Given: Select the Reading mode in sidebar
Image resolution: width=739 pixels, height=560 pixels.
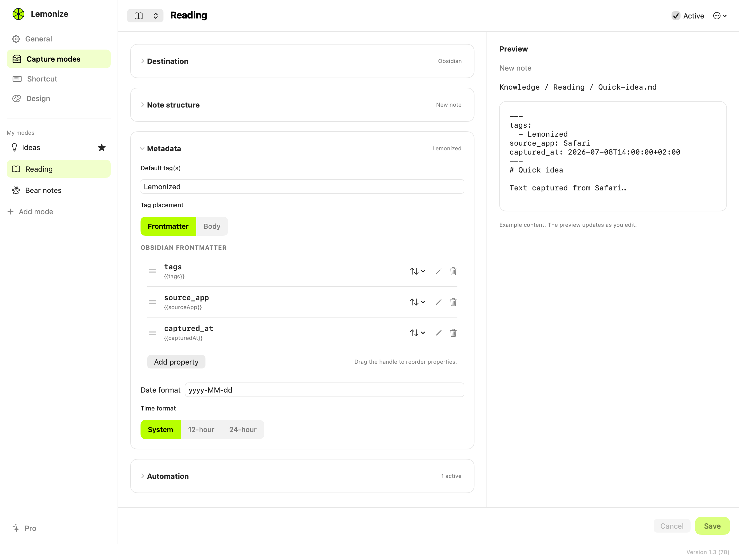Looking at the screenshot, I should point(59,169).
